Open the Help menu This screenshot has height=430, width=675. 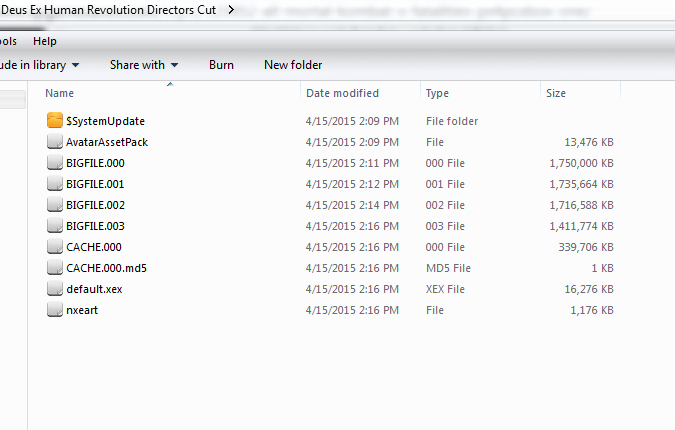pos(44,41)
